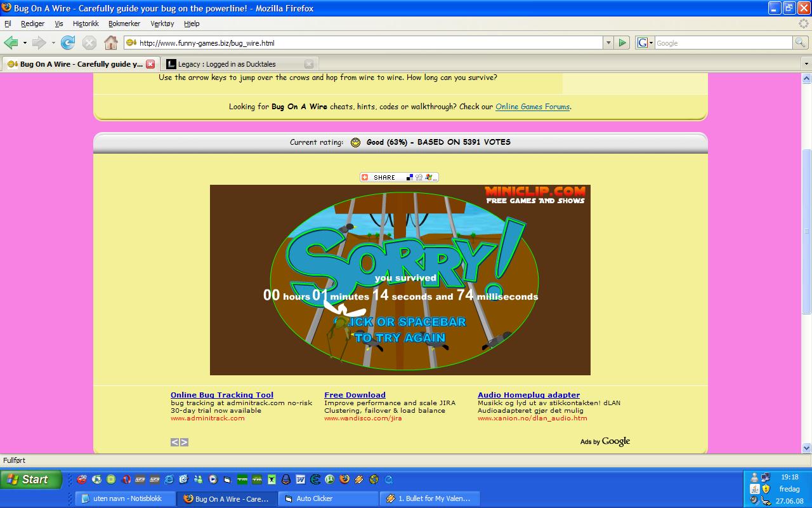This screenshot has height=508, width=812.
Task: Switch to Bullet for My Valentine Winamp taskbar item
Action: pos(429,498)
